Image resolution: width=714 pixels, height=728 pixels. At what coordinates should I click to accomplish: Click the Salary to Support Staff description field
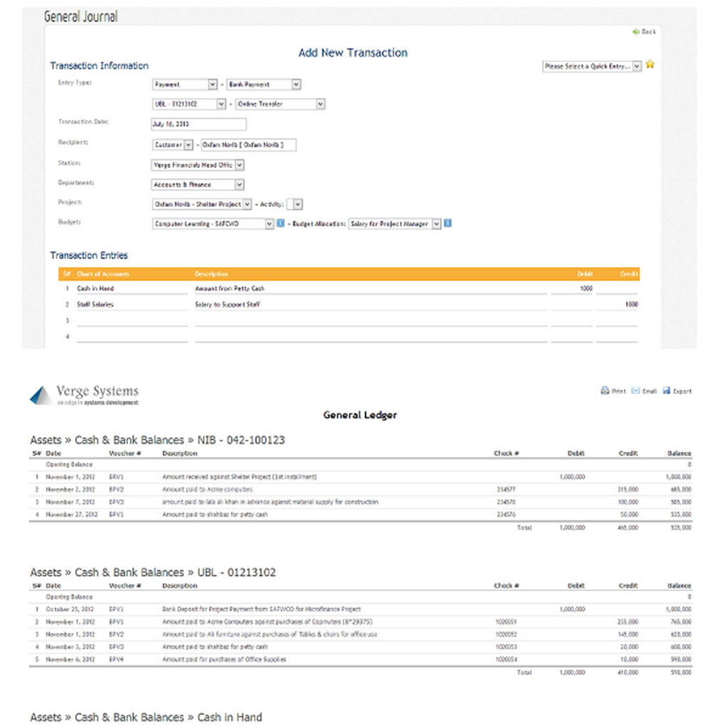pos(371,304)
